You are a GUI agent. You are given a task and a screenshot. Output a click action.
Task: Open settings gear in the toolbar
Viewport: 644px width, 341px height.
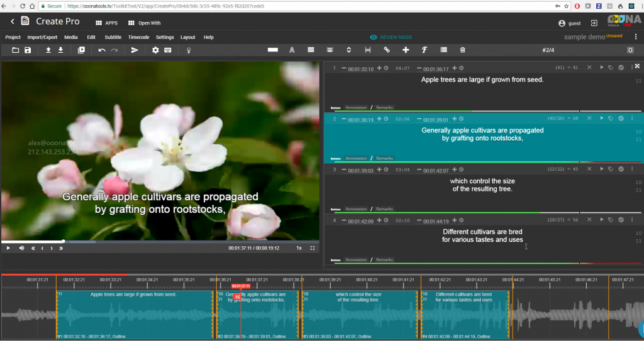click(x=155, y=50)
